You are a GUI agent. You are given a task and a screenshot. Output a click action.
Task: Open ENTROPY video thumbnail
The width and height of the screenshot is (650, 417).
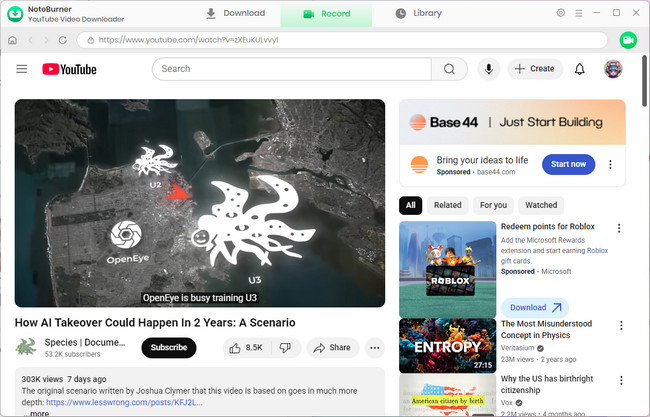(448, 346)
